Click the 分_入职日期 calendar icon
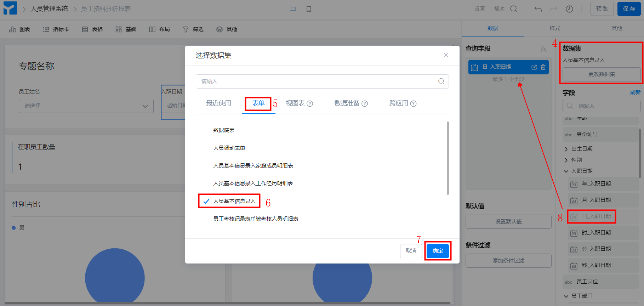The width and height of the screenshot is (644, 306). click(x=574, y=249)
